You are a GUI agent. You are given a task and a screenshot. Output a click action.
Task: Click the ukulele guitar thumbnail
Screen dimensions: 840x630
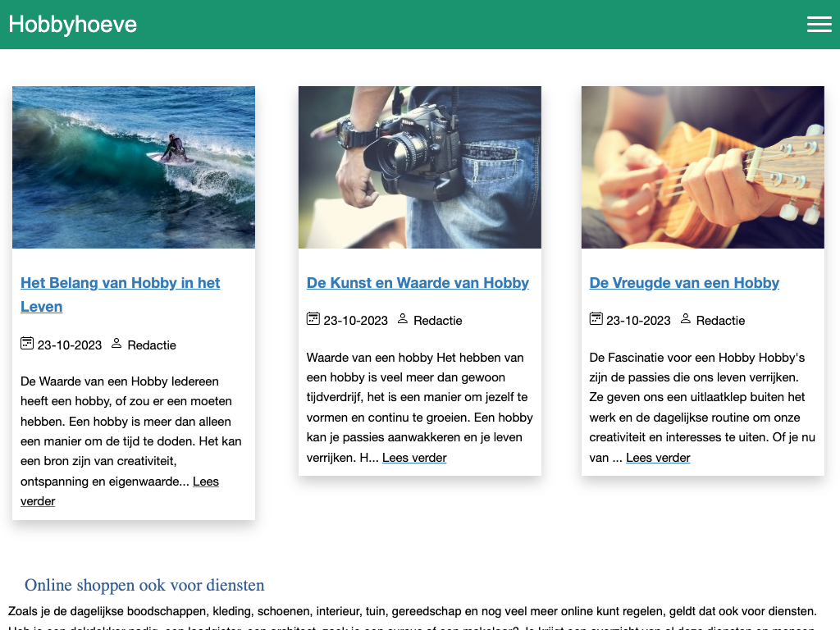(x=702, y=167)
